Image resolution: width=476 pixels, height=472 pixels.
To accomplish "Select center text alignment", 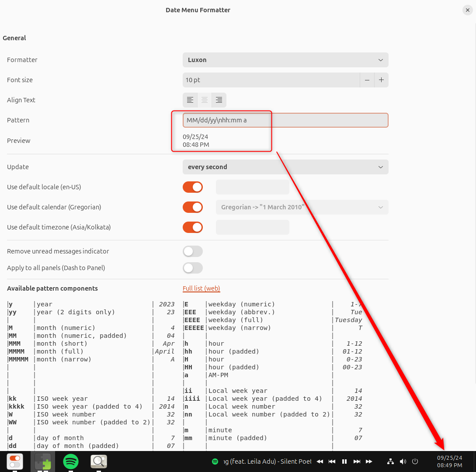I will (x=204, y=100).
